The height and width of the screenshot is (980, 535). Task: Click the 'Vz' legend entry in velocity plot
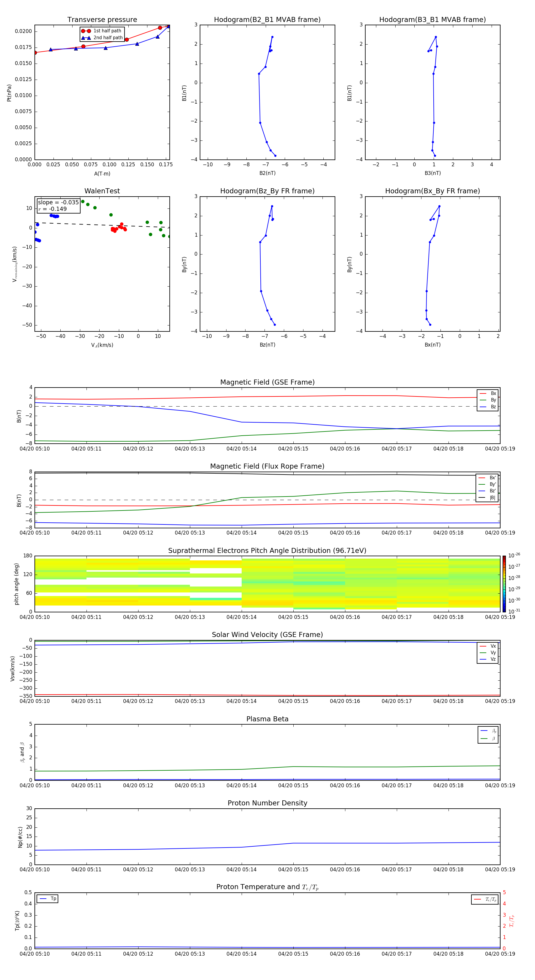coord(488,659)
